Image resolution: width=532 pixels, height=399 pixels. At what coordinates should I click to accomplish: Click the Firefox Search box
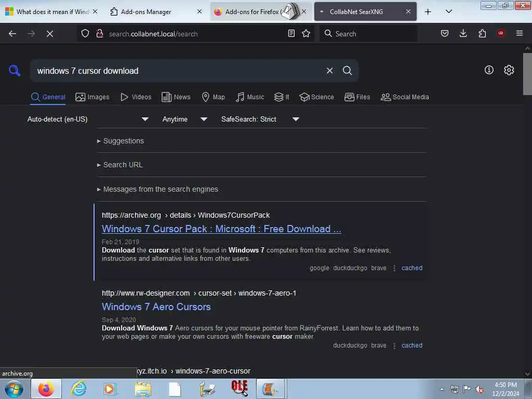point(368,34)
